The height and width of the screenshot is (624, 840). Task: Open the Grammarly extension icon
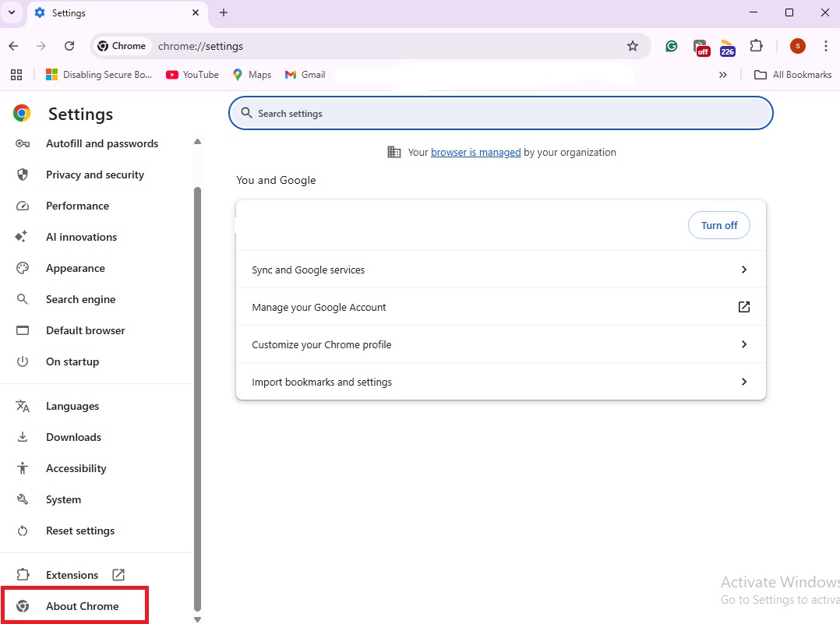671,46
